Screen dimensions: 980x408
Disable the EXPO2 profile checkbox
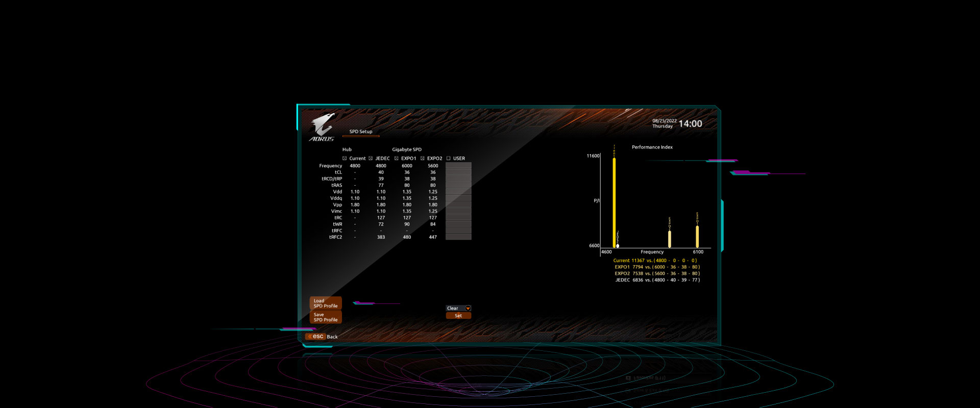[423, 159]
